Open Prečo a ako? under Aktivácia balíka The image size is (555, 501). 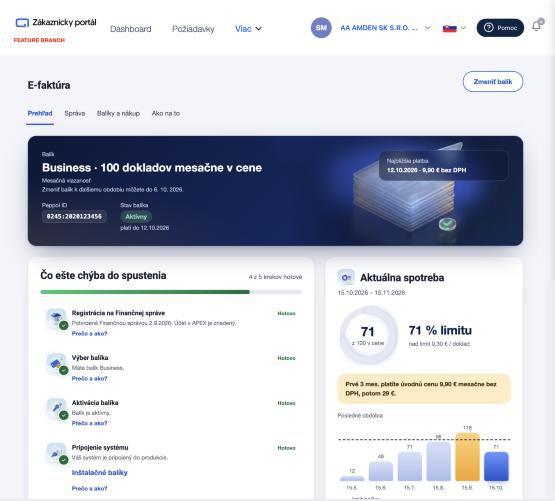89,423
